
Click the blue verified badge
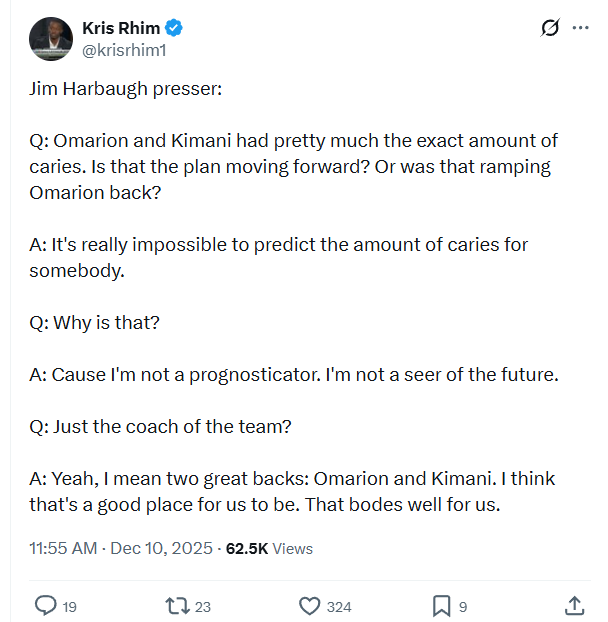click(173, 26)
